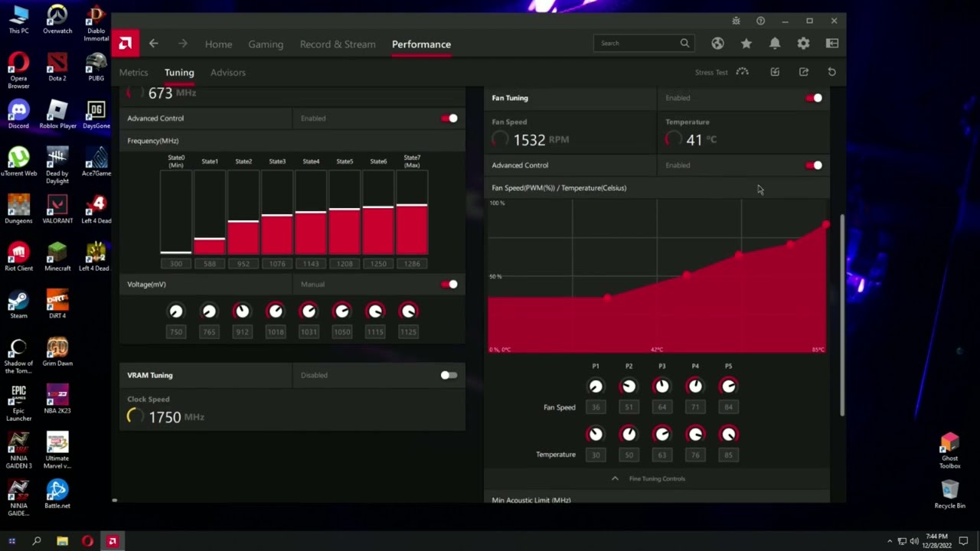
Task: Open Advisors sub-tab
Action: pos(228,72)
